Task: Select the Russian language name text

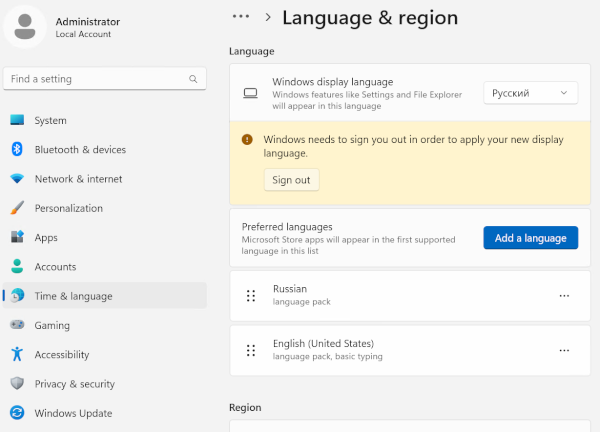Action: tap(290, 289)
